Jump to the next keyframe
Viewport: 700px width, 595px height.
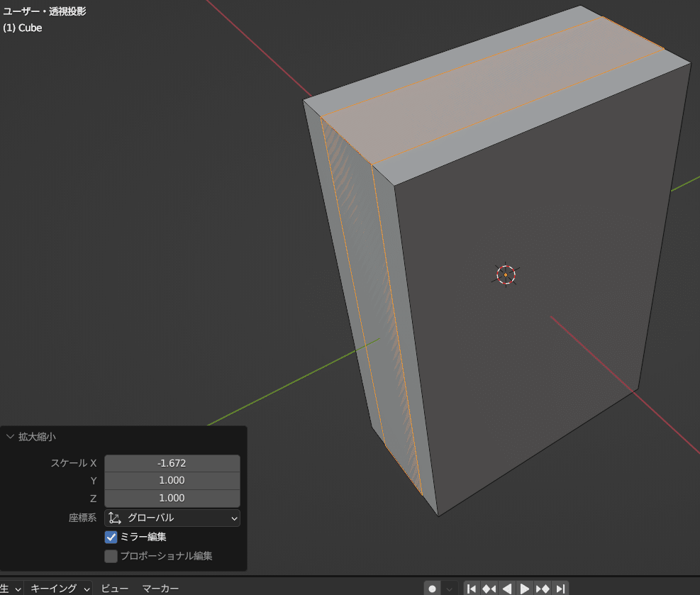point(543,589)
